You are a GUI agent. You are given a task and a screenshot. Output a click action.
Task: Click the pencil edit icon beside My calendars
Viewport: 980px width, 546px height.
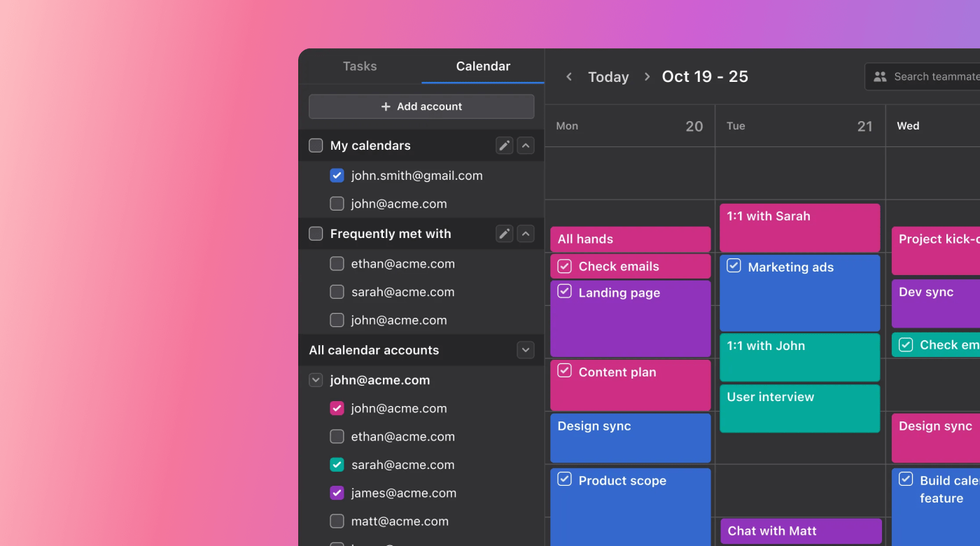504,146
